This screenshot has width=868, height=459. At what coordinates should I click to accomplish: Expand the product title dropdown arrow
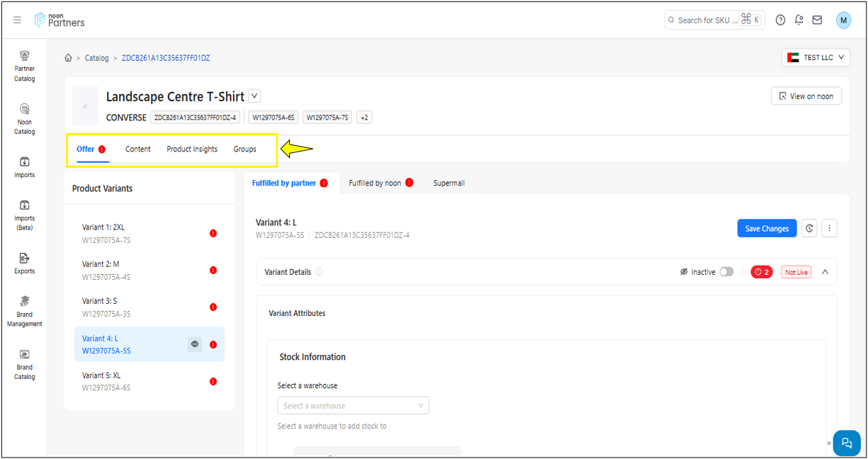tap(255, 96)
